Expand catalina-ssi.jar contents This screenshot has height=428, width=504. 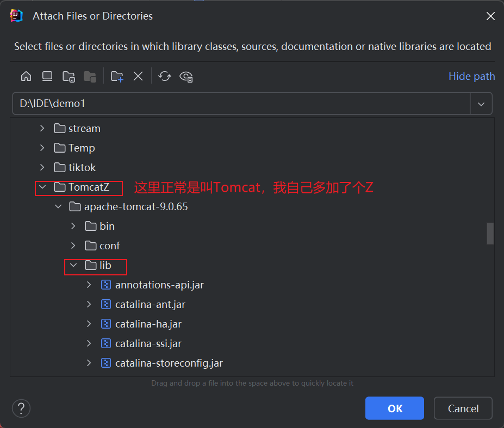[89, 344]
